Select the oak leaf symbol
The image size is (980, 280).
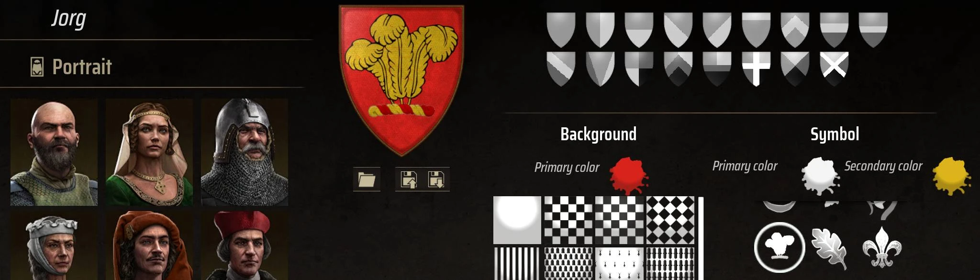pos(829,248)
